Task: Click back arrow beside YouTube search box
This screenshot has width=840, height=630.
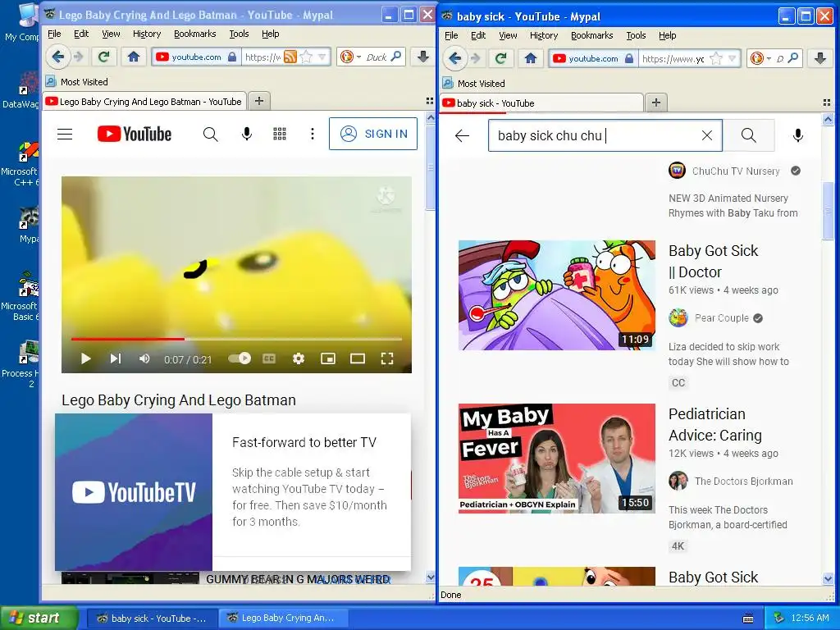Action: pos(462,135)
